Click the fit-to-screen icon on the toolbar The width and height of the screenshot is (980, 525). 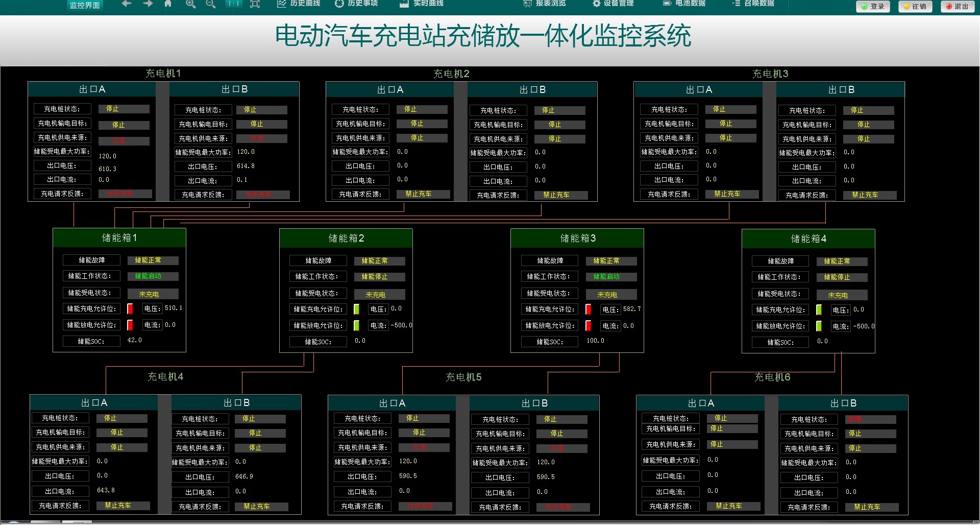[x=255, y=4]
